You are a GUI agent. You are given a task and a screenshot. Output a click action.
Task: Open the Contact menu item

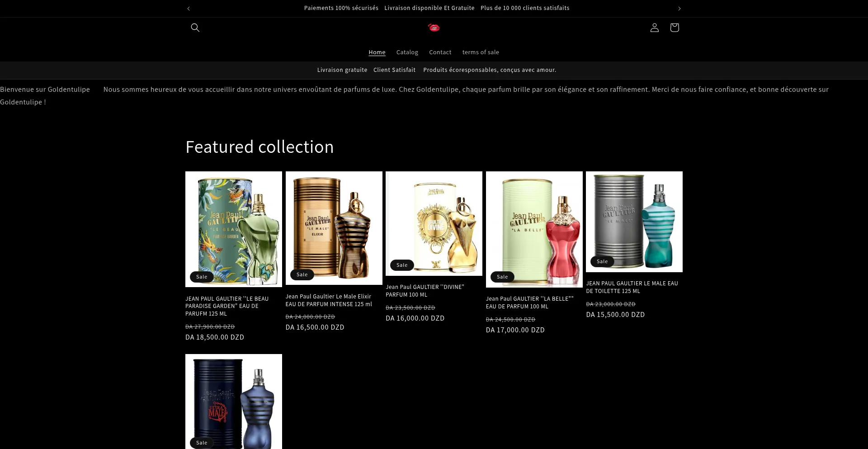440,52
